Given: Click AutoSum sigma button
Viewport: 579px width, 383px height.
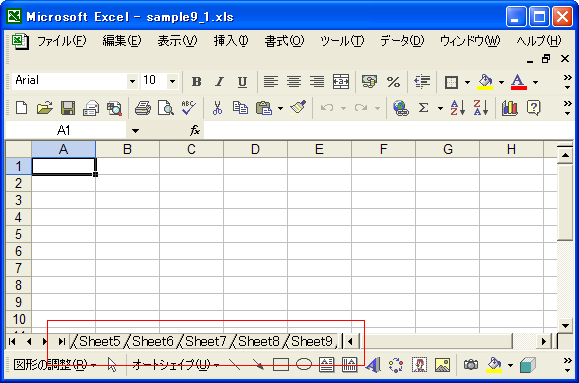Looking at the screenshot, I should point(424,108).
